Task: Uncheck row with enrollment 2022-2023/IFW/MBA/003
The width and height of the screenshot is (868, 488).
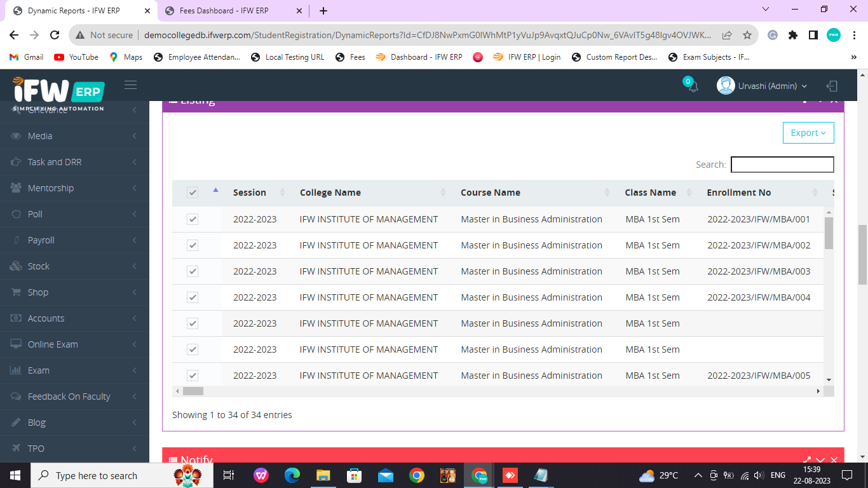Action: (193, 271)
